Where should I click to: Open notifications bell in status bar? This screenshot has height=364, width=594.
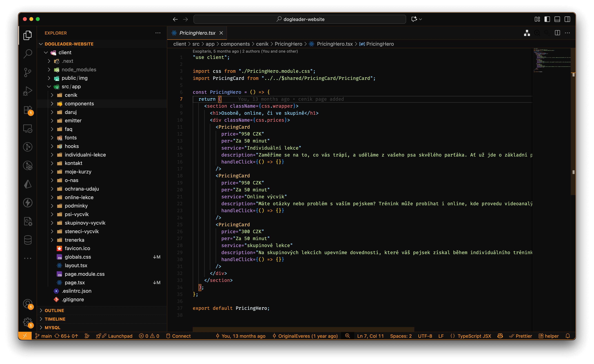pyautogui.click(x=568, y=336)
